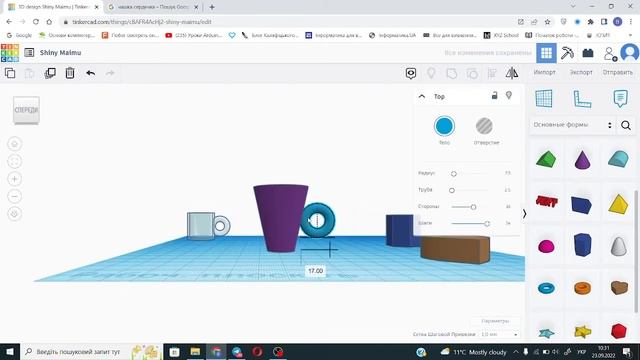This screenshot has height=360, width=640.
Task: Toggle the view-all camera icon
Action: click(411, 73)
